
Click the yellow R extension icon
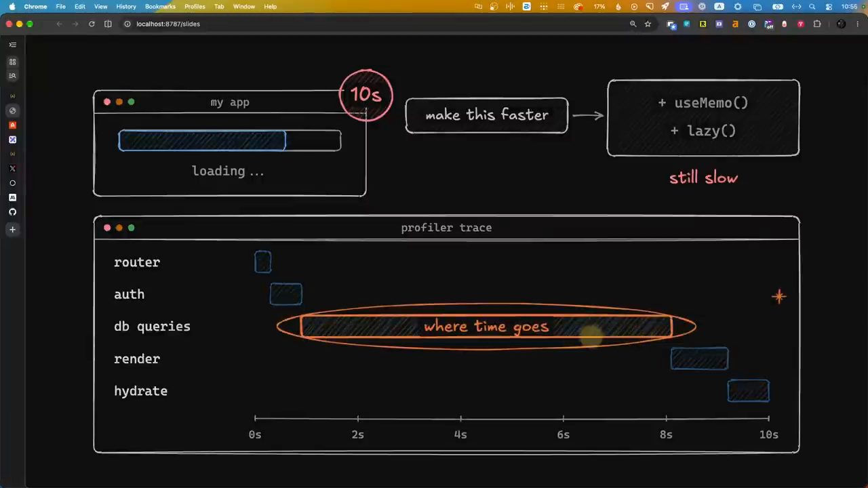tap(703, 24)
